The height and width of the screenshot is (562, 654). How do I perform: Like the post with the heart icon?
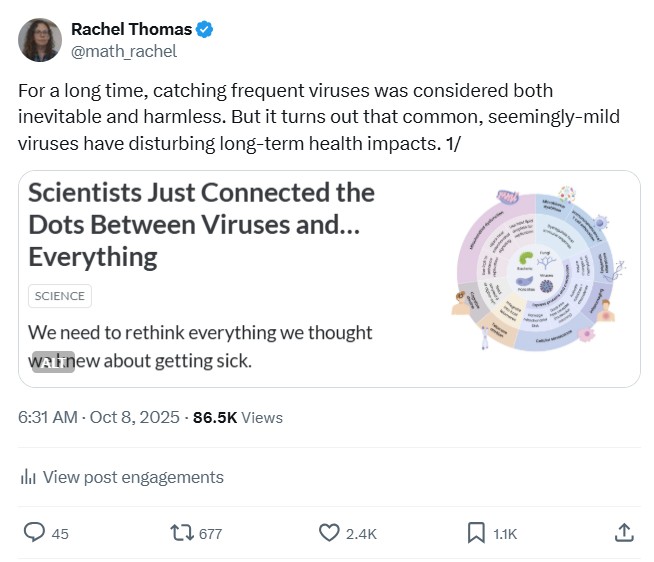[x=329, y=533]
